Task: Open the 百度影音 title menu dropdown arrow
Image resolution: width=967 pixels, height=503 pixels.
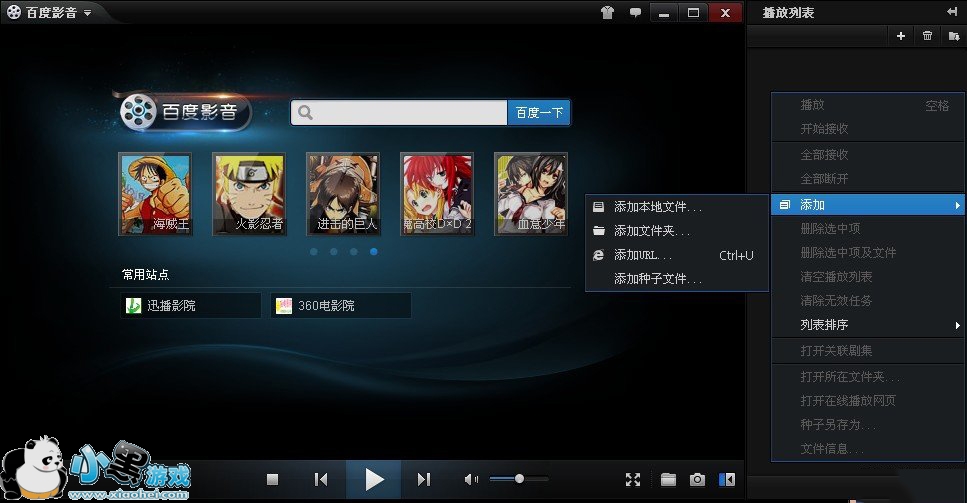Action: [88, 13]
